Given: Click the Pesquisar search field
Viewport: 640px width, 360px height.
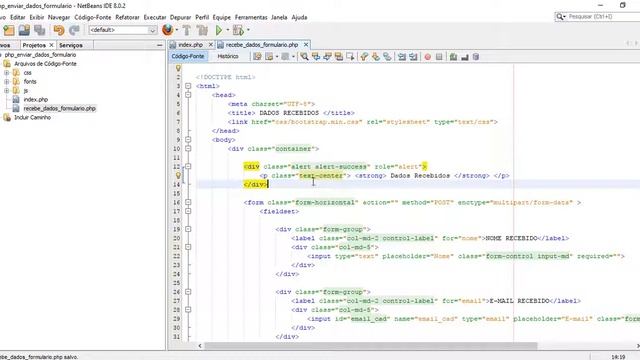Looking at the screenshot, I should 602,17.
